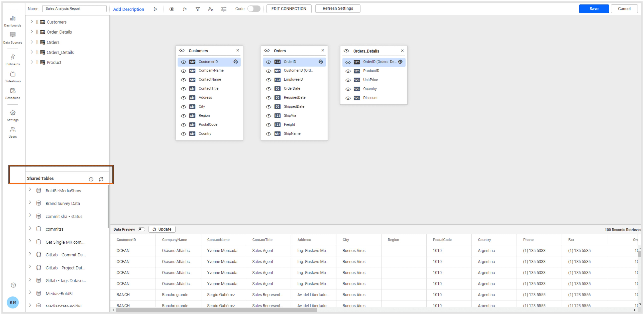Open settings gear for CustomerID column
The image size is (644, 315).
(235, 61)
